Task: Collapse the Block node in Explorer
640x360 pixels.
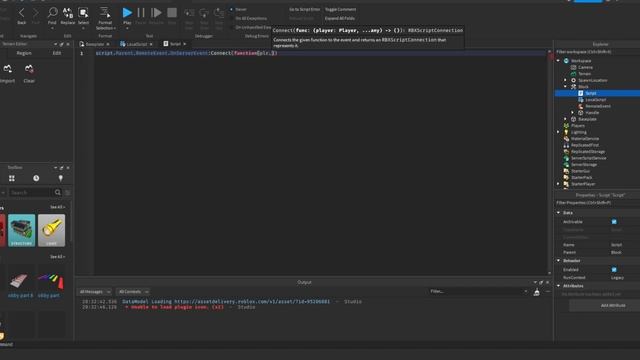Action: click(565, 87)
